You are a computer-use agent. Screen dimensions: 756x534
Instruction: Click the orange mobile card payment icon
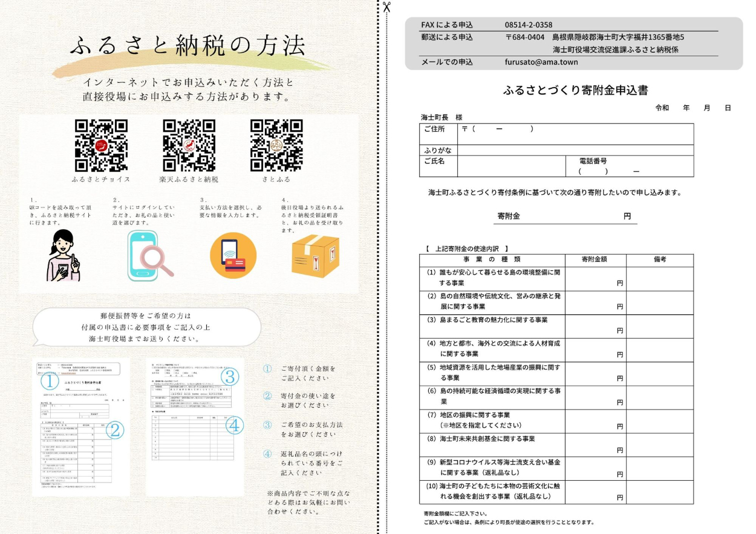[233, 255]
